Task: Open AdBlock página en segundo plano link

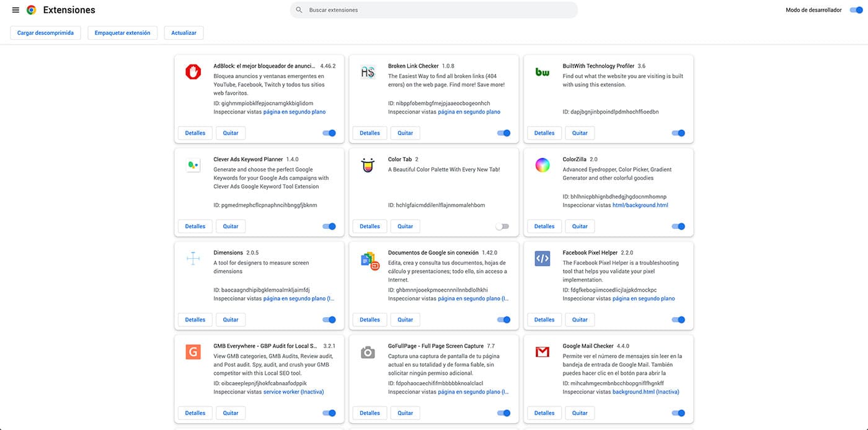Action: [294, 112]
